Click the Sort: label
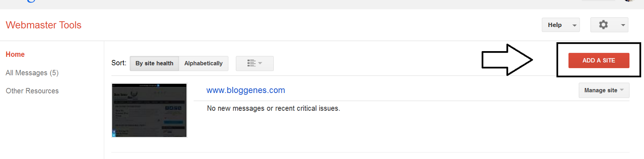This screenshot has height=159, width=644. pyautogui.click(x=119, y=63)
